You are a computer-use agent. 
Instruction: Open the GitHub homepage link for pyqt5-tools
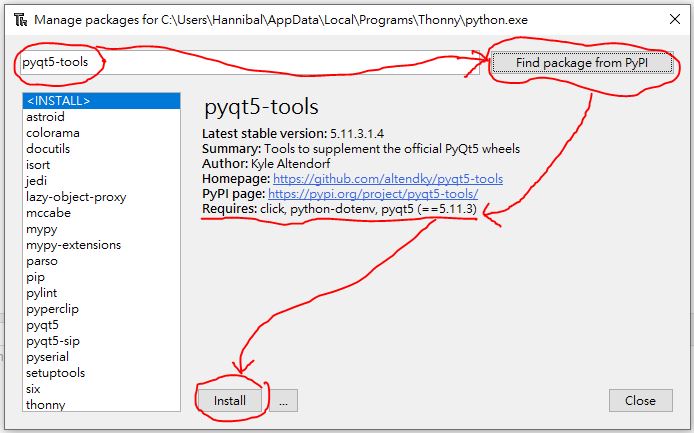click(x=388, y=179)
